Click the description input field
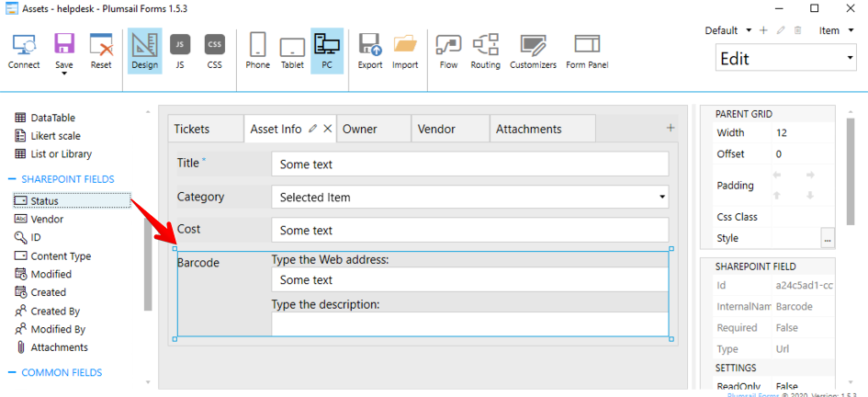 tap(470, 323)
